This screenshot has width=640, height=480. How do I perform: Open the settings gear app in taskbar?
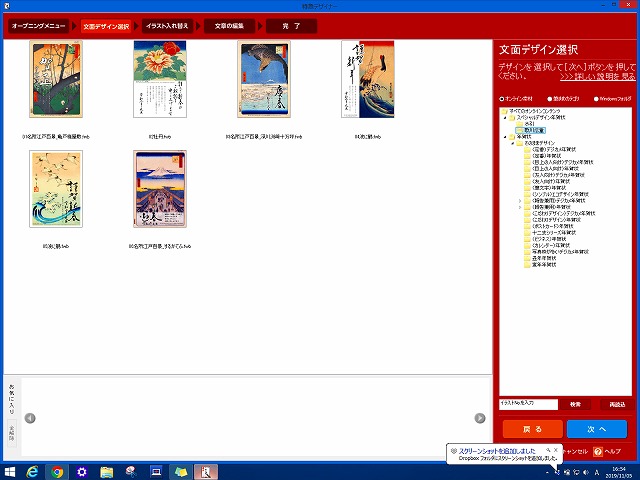tap(82, 472)
